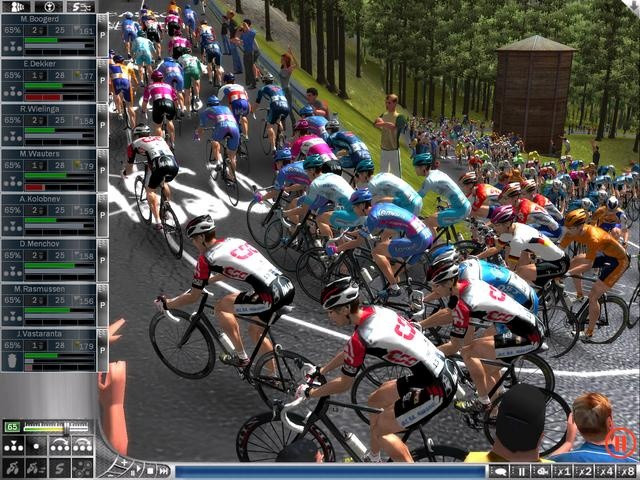Toggle the P button for M.Wauters

[102, 170]
